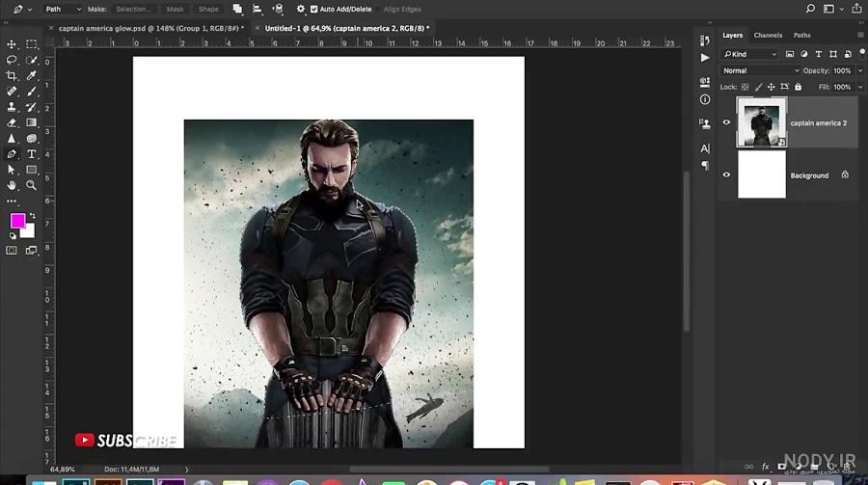Select the Crop tool
Screen dimensions: 868x485
11,75
